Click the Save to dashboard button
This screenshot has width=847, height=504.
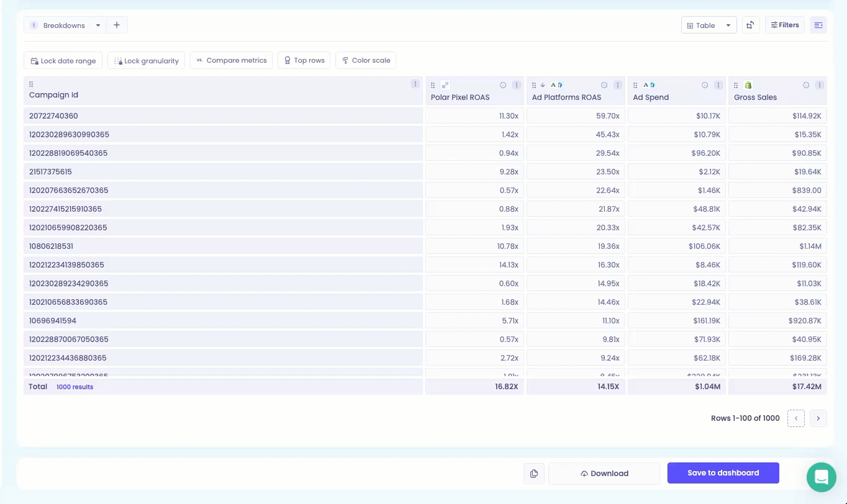tap(723, 473)
